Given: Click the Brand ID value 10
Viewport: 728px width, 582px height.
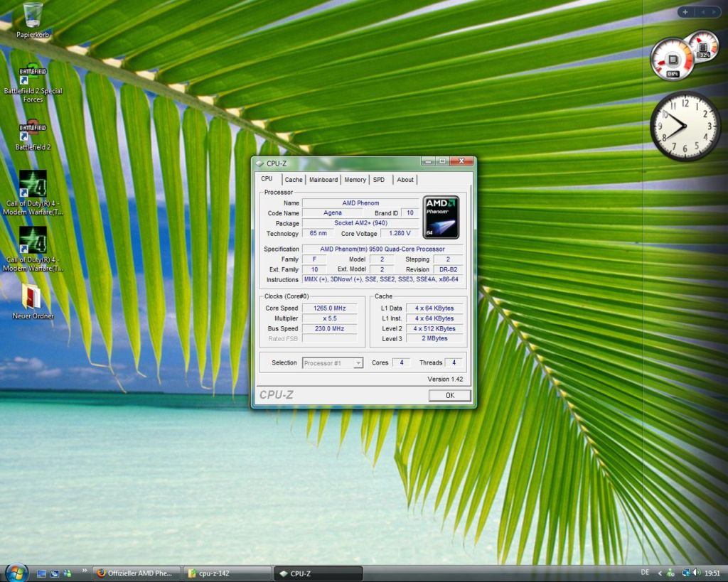Looking at the screenshot, I should [x=410, y=212].
